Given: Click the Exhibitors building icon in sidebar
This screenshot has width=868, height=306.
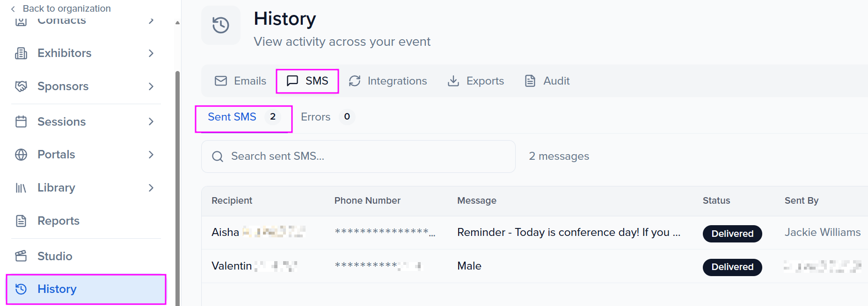Looking at the screenshot, I should pyautogui.click(x=21, y=53).
